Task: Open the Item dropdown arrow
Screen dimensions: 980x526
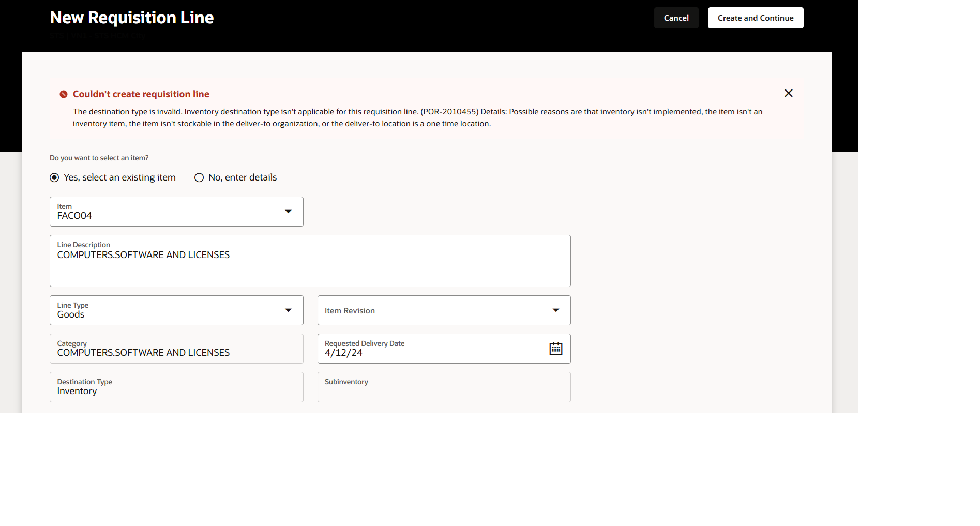Action: click(x=288, y=211)
